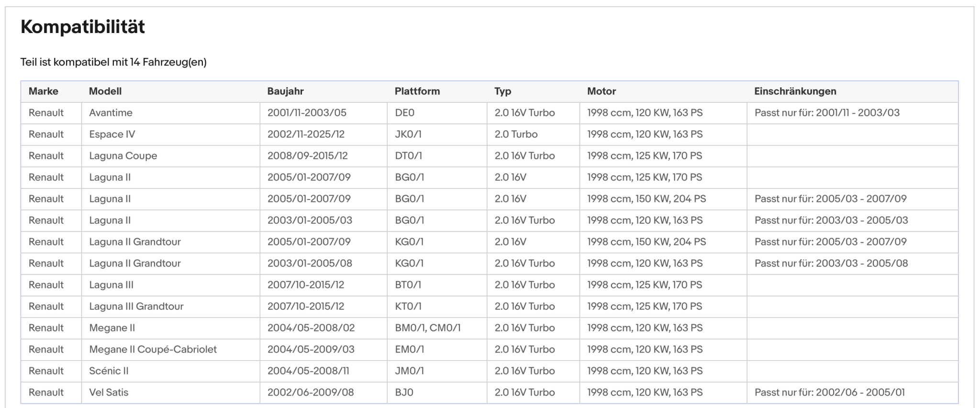Click the year range "2001/11-2003/05"

(x=307, y=113)
